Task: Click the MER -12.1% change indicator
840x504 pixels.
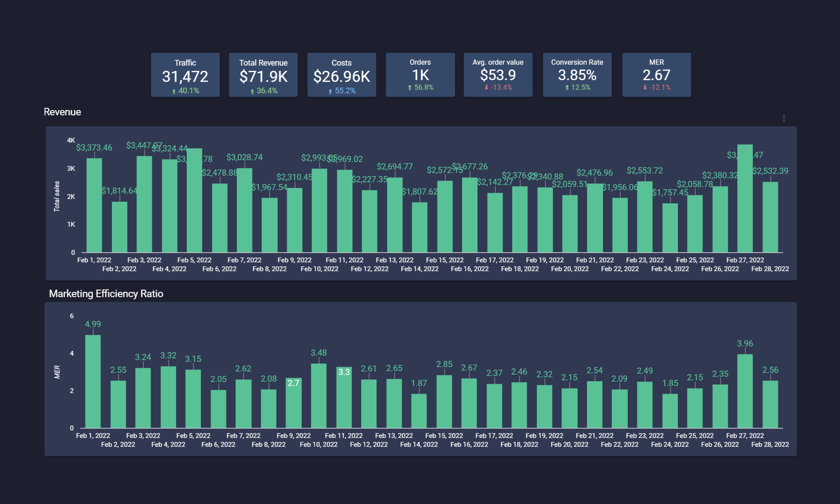Action: [x=657, y=87]
